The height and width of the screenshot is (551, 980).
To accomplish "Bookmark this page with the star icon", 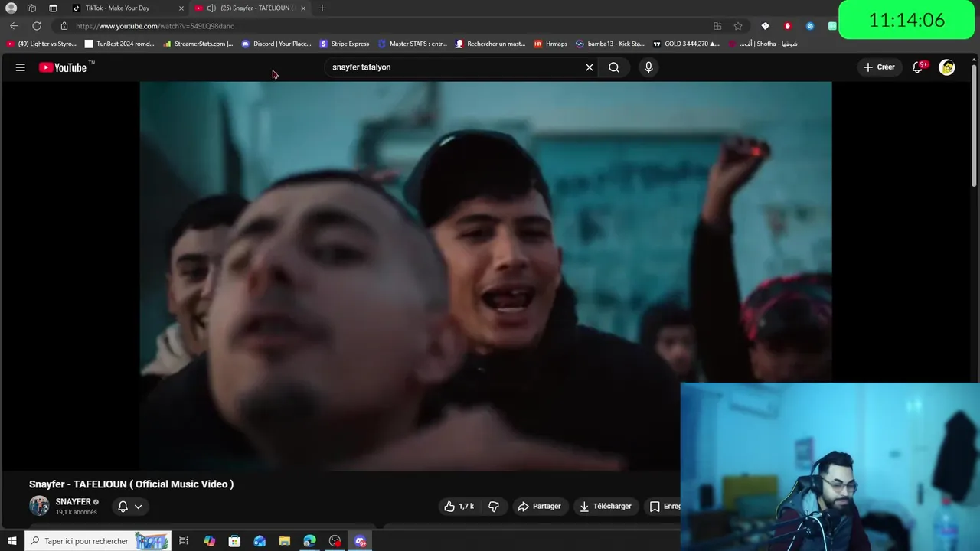I will [738, 26].
